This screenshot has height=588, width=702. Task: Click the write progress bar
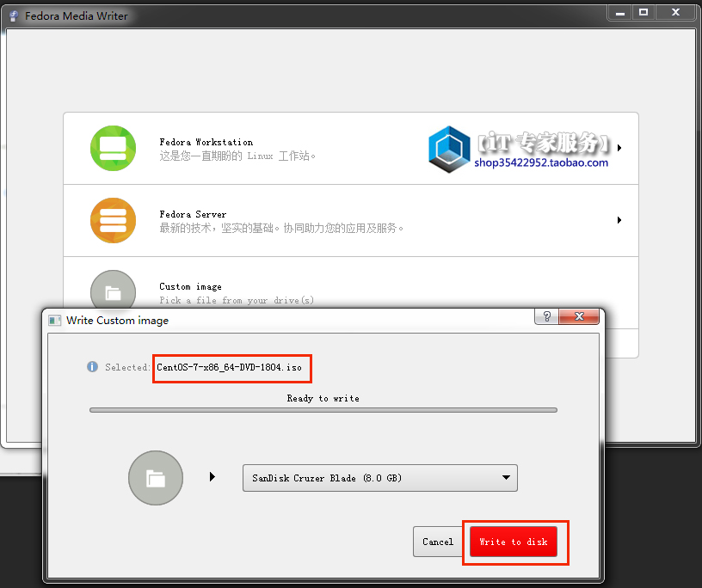pos(323,410)
